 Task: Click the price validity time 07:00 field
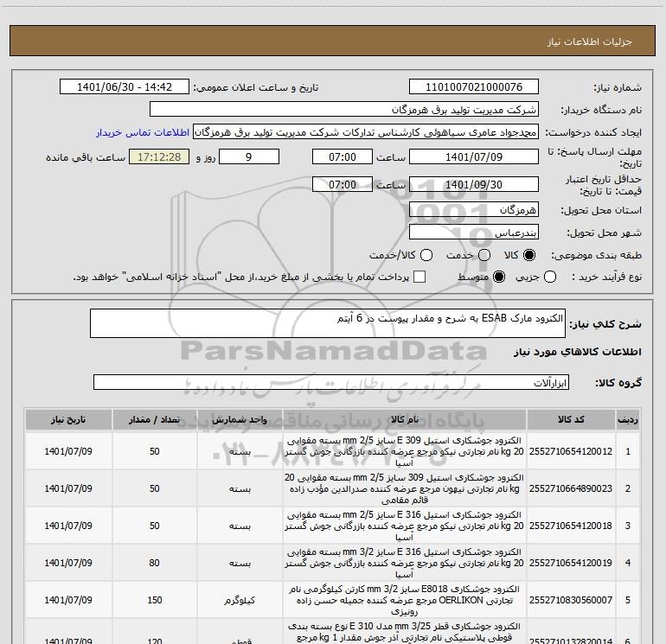(343, 185)
